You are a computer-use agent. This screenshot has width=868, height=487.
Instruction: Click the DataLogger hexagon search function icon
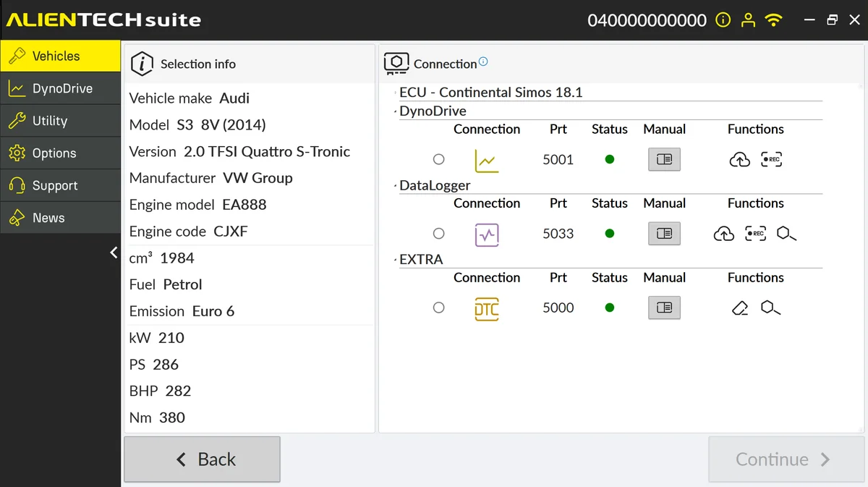[786, 234]
